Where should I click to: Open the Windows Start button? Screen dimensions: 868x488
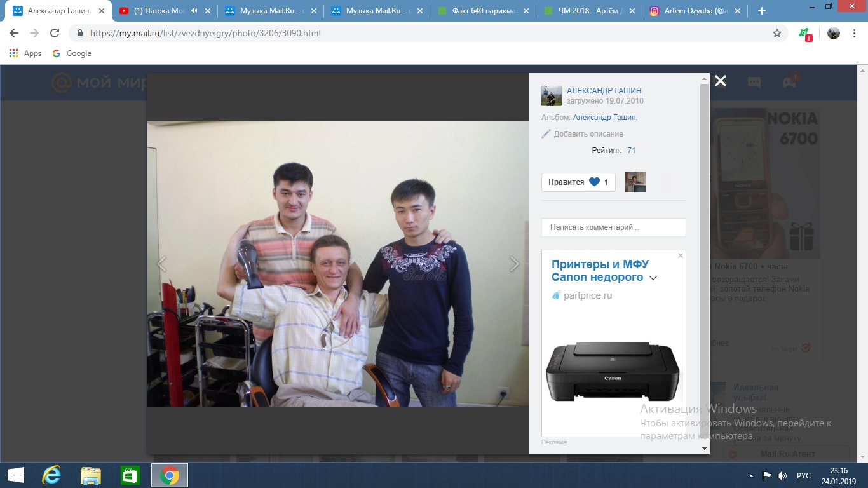tap(15, 475)
